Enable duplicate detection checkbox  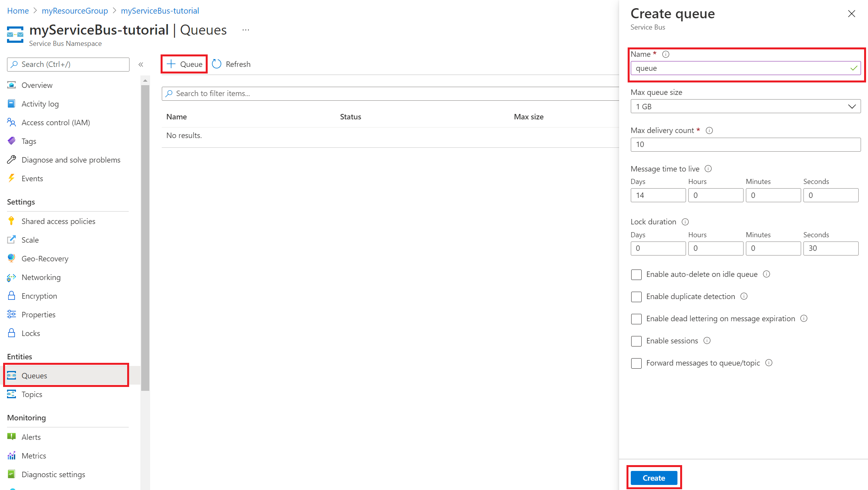pyautogui.click(x=636, y=296)
